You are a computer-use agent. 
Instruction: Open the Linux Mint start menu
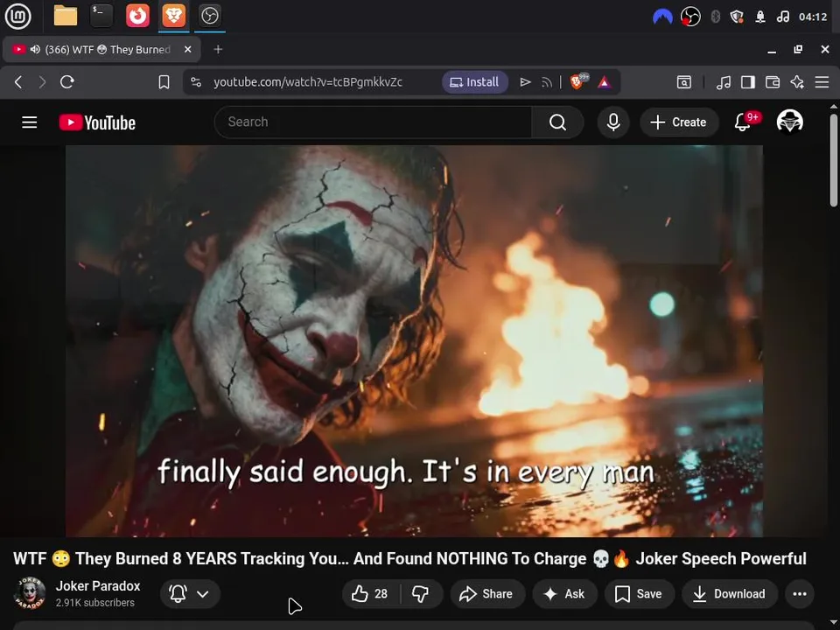[x=17, y=16]
